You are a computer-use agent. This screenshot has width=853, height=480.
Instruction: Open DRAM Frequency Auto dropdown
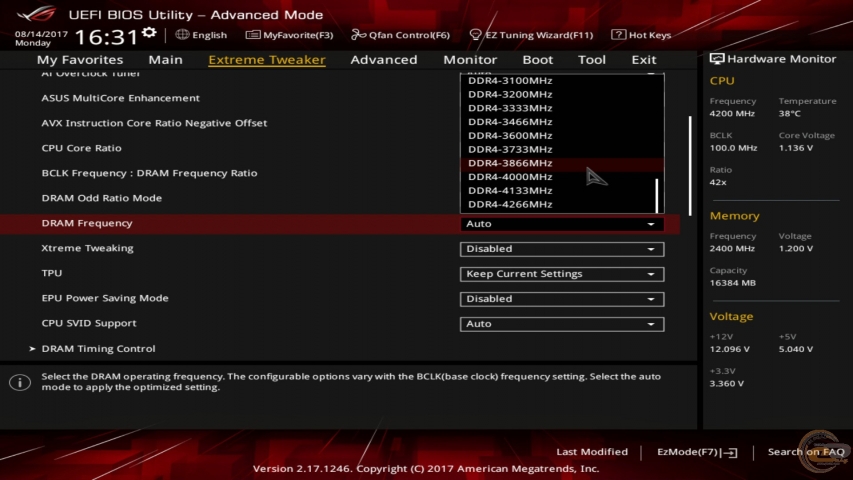pos(562,224)
